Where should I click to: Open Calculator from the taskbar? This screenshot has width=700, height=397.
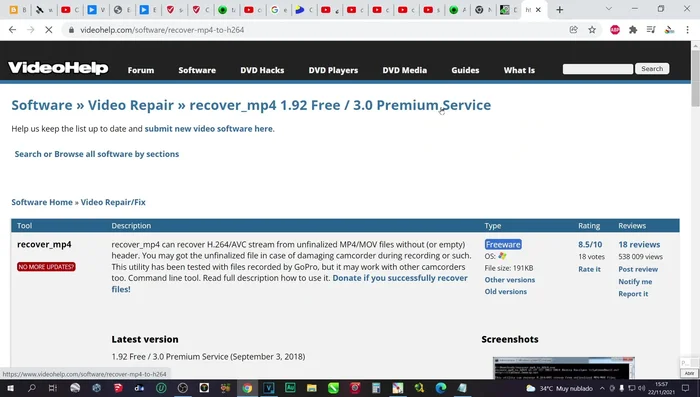[376, 388]
